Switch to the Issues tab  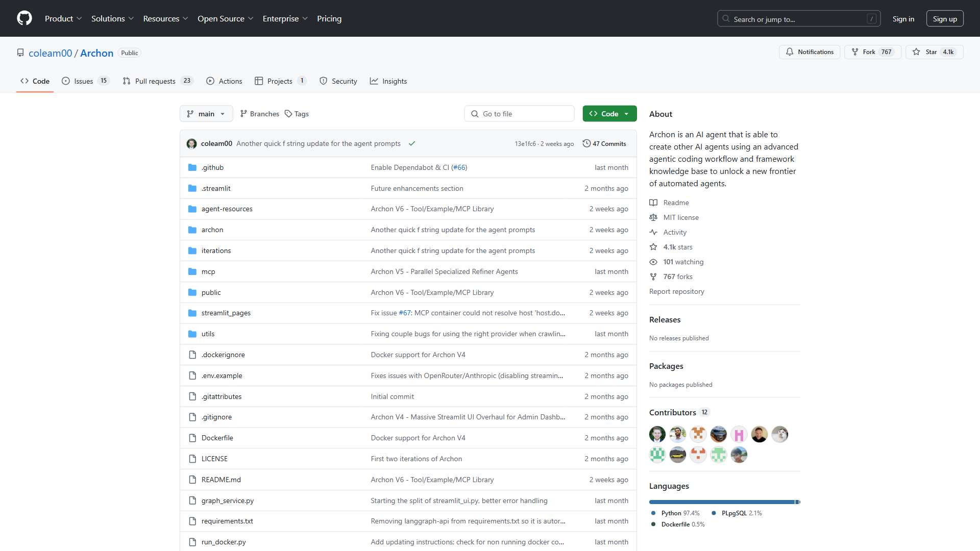point(85,81)
